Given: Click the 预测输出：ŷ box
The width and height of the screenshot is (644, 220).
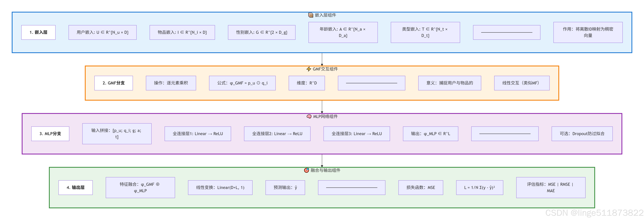Looking at the screenshot, I should coord(285,188).
